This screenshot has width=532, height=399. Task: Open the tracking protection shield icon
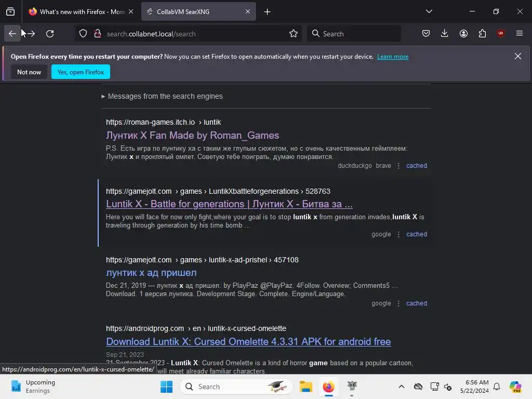pos(83,34)
